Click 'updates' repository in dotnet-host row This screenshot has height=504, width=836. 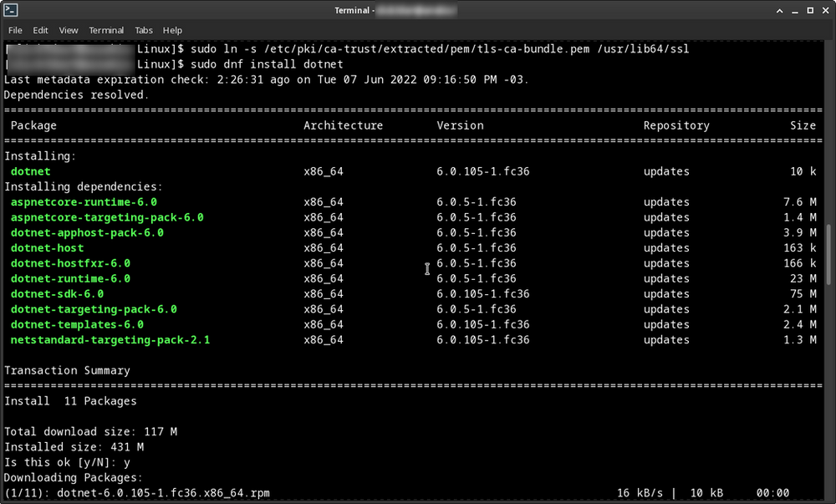(x=666, y=248)
